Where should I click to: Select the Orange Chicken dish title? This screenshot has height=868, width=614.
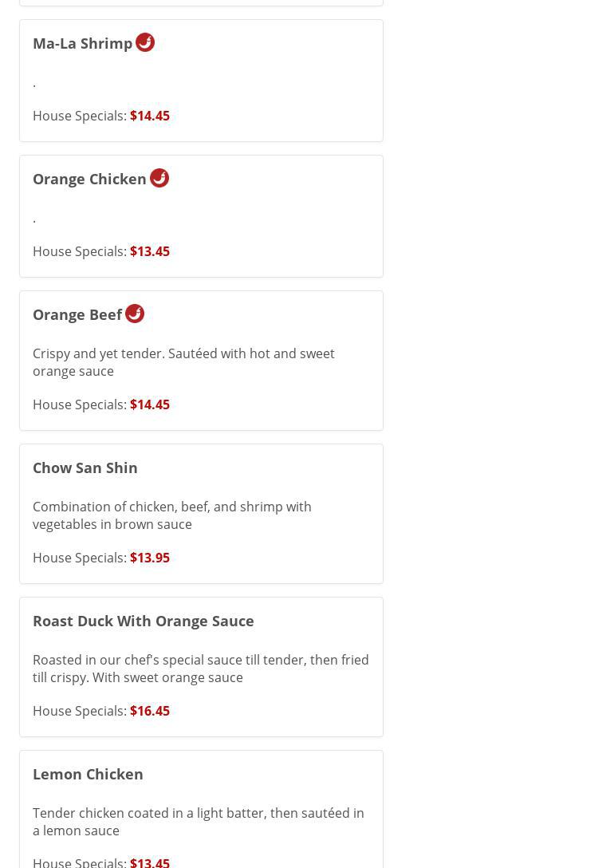(89, 179)
